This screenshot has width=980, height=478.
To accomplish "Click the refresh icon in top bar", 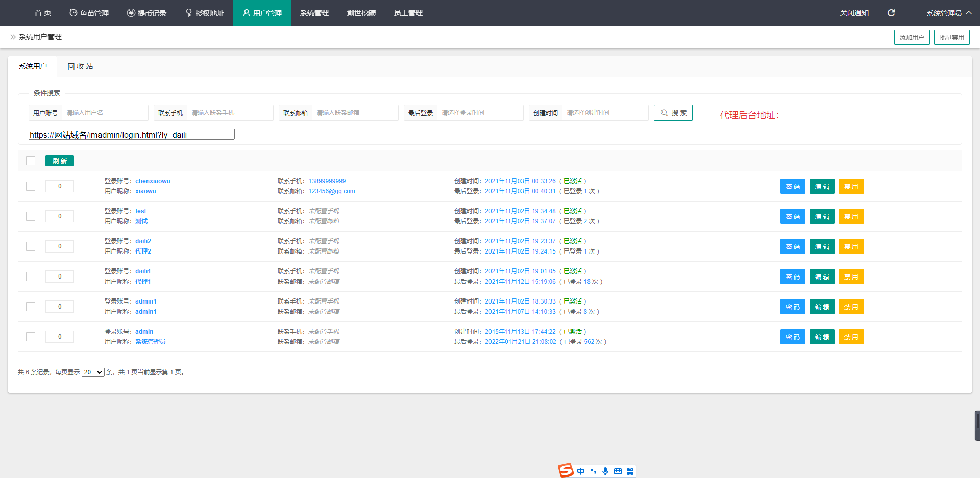I will point(891,13).
